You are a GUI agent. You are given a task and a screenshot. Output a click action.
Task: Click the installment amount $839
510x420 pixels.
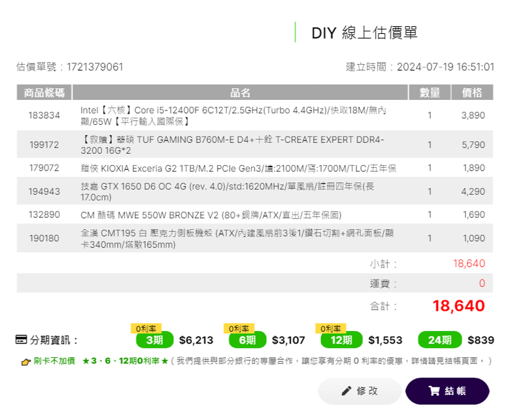click(x=481, y=340)
